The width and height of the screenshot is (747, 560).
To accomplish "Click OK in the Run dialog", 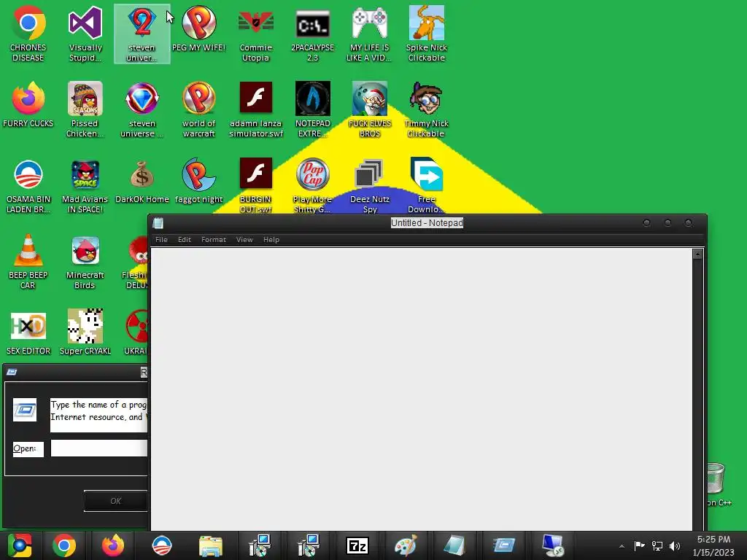I will pyautogui.click(x=116, y=501).
